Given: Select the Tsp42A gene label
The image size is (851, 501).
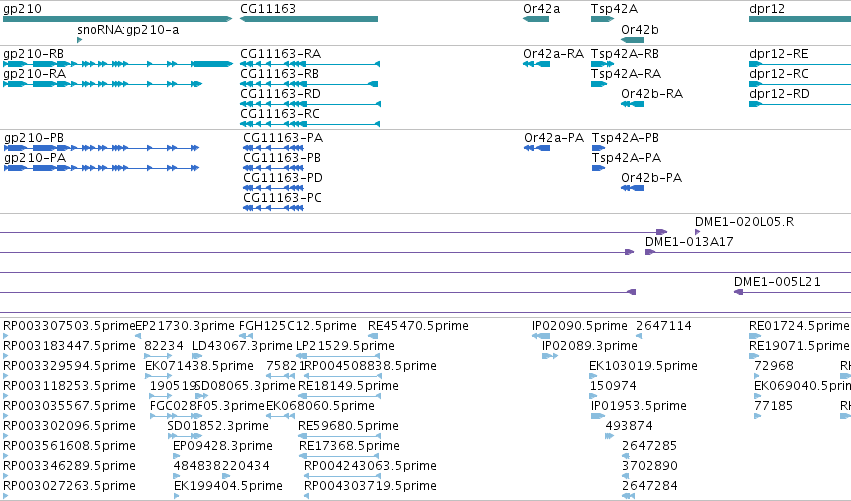Looking at the screenshot, I should click(614, 9).
